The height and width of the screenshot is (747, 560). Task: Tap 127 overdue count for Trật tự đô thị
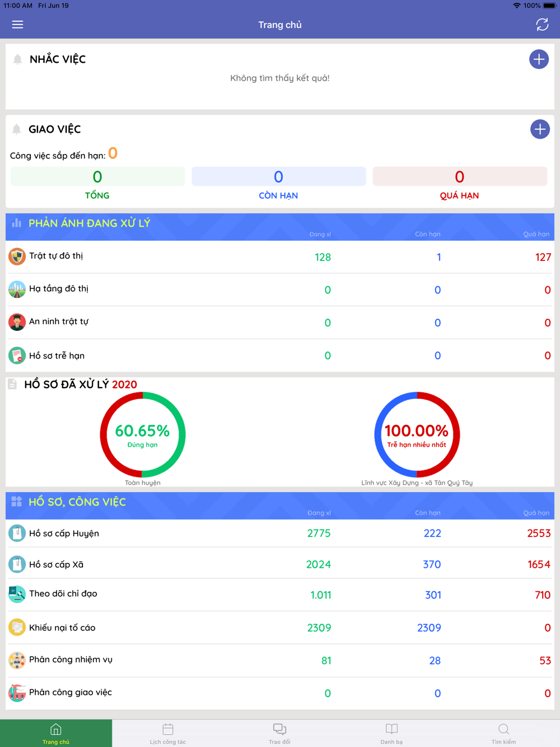click(x=543, y=258)
